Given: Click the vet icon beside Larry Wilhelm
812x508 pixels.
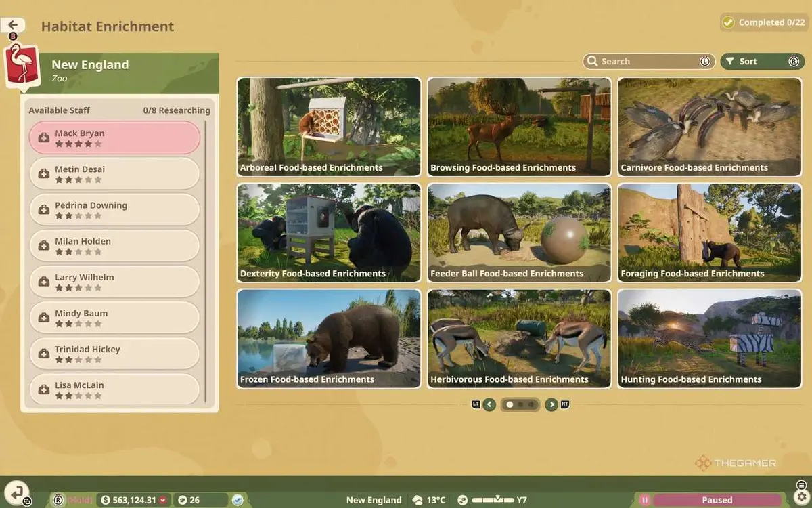Looking at the screenshot, I should [44, 281].
